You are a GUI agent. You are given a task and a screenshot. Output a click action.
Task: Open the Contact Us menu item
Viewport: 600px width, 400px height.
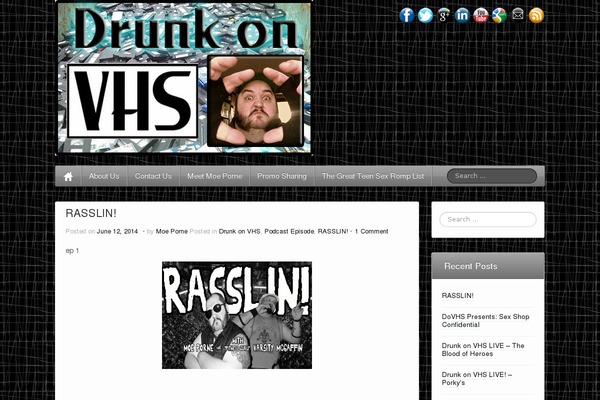153,176
